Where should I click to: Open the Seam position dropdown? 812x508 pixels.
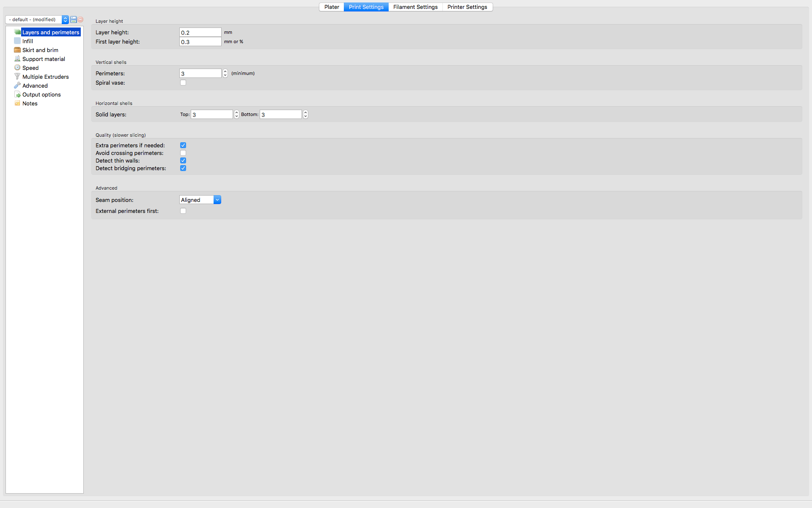(x=200, y=200)
